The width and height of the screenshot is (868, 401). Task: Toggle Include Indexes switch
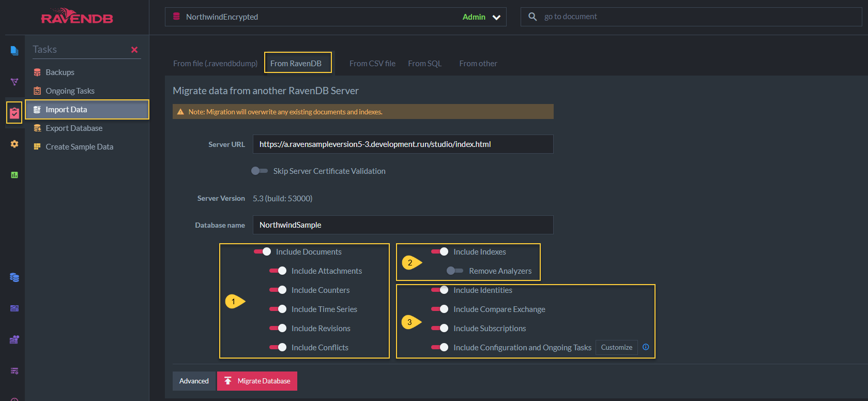coord(440,251)
